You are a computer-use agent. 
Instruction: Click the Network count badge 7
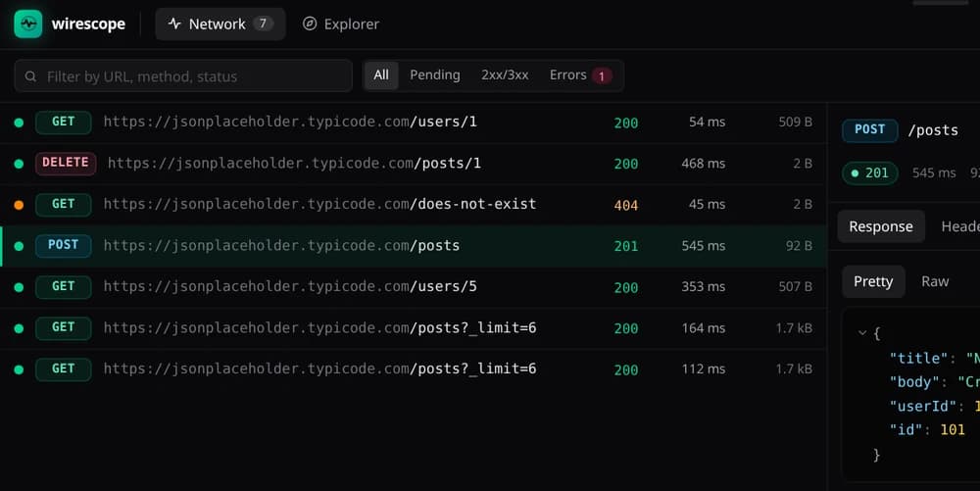[x=263, y=24]
